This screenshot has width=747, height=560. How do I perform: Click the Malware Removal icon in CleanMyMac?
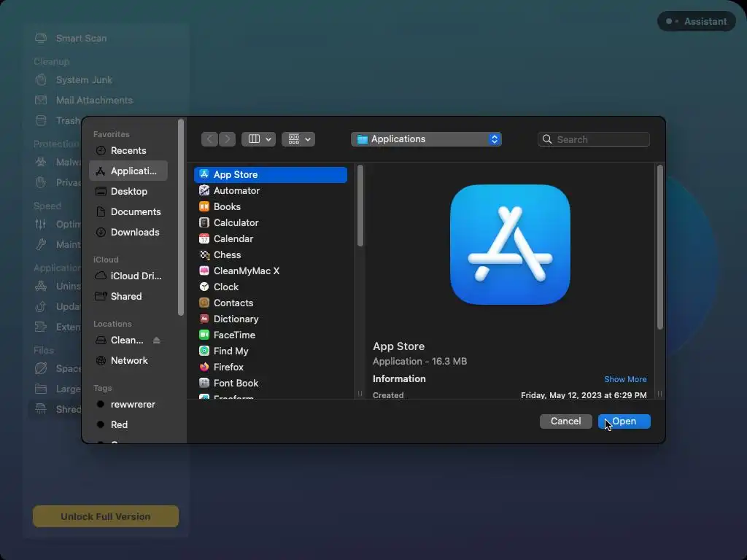tap(41, 162)
